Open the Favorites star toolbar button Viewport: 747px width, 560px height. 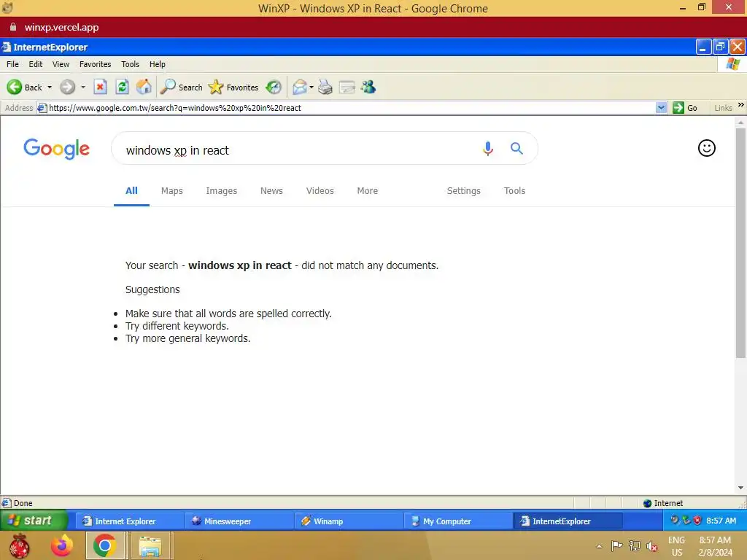(233, 87)
